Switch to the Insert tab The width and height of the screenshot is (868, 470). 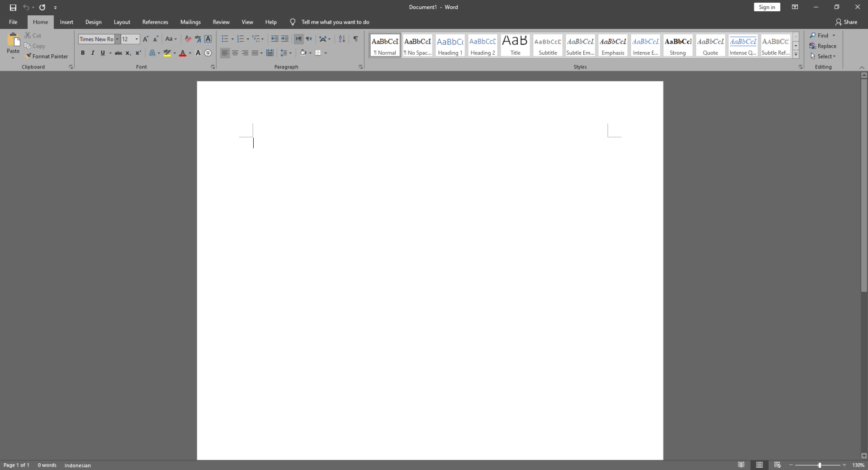pyautogui.click(x=67, y=22)
